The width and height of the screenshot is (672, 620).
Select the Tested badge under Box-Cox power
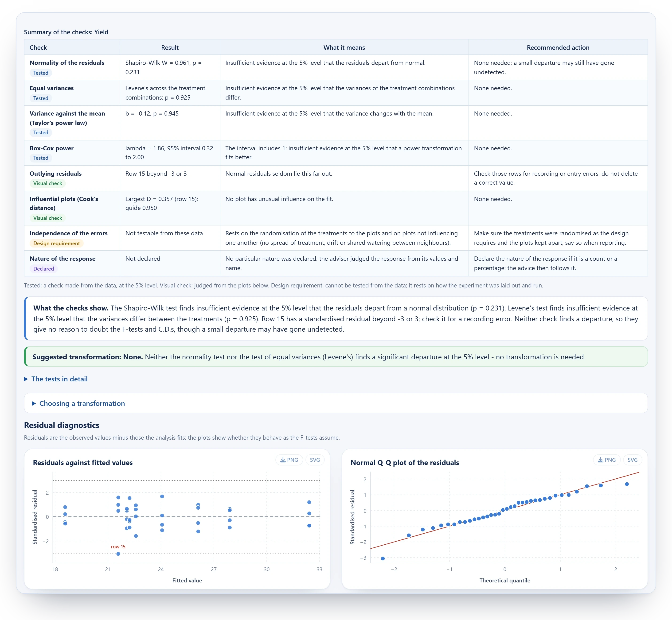pos(41,158)
